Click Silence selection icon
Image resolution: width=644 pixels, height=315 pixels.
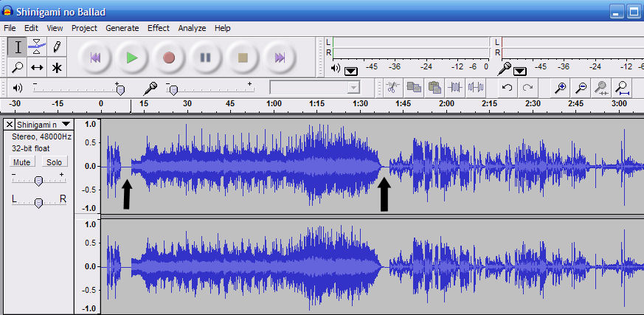[476, 87]
